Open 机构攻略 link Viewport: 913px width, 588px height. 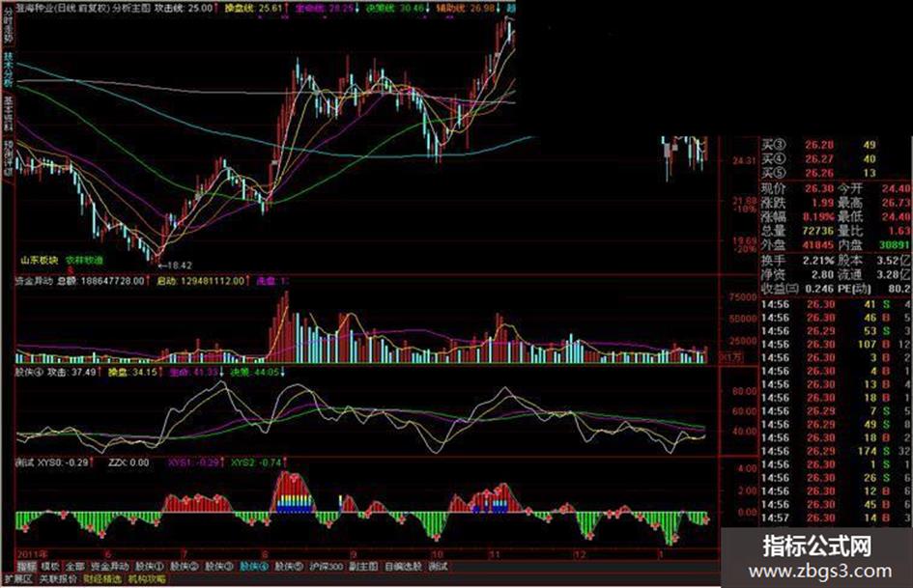pyautogui.click(x=147, y=579)
